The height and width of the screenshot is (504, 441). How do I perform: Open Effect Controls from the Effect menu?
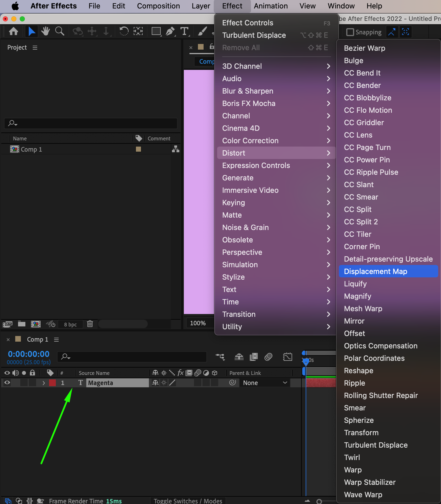click(x=276, y=23)
